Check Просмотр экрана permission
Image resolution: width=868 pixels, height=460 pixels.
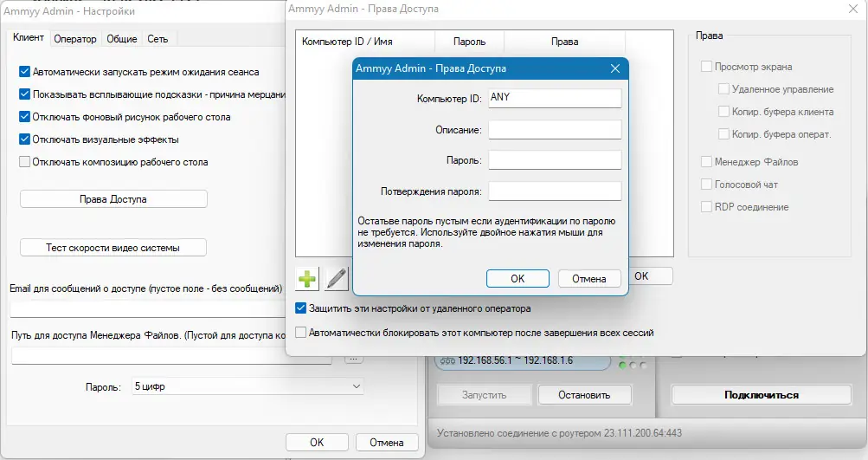point(706,67)
